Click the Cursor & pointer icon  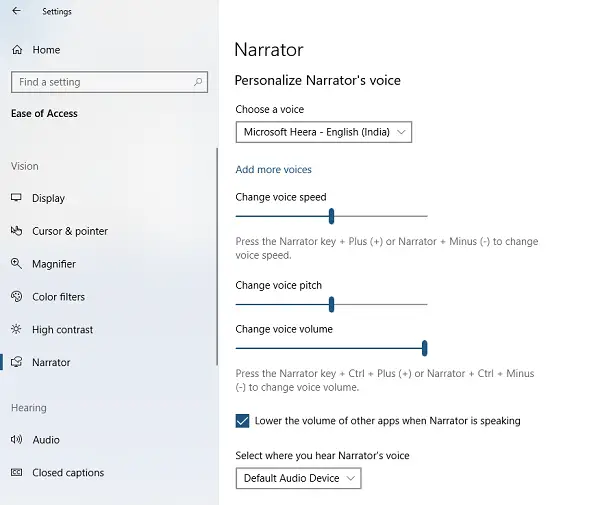click(x=16, y=231)
